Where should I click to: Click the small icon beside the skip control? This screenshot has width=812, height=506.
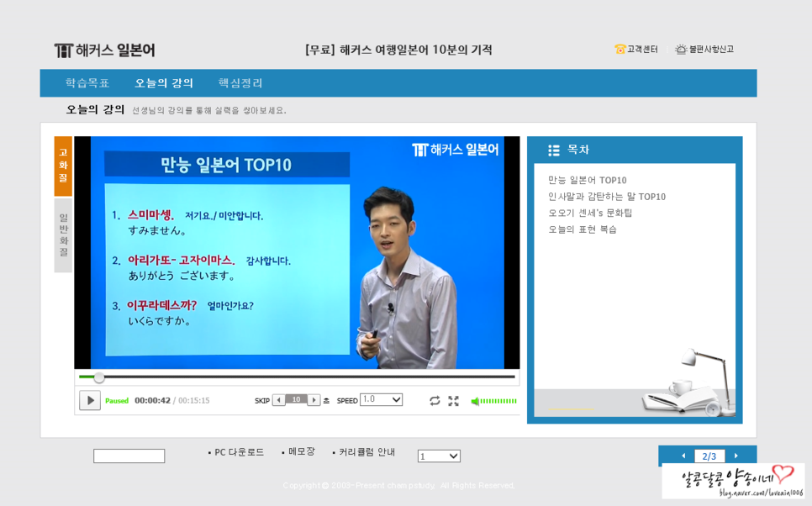[x=326, y=400]
